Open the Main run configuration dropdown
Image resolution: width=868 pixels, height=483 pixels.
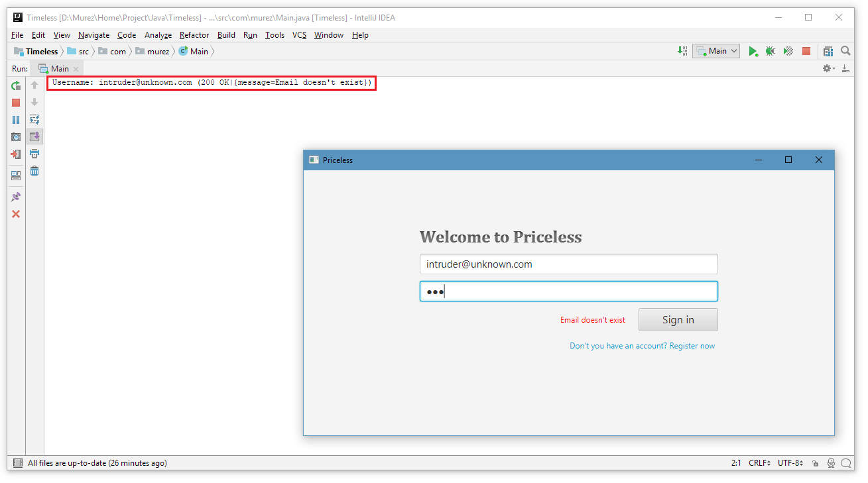click(716, 51)
